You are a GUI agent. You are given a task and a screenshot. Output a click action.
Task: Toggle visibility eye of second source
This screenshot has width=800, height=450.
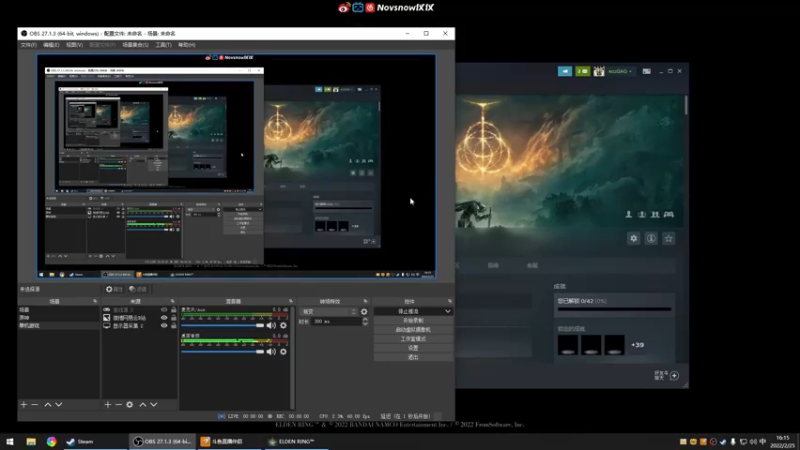pyautogui.click(x=164, y=317)
